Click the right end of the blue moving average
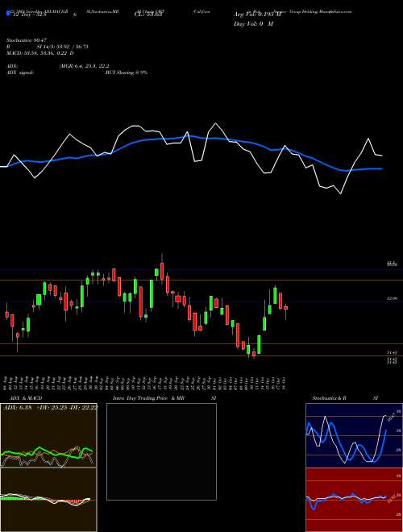The image size is (403, 532). click(381, 168)
